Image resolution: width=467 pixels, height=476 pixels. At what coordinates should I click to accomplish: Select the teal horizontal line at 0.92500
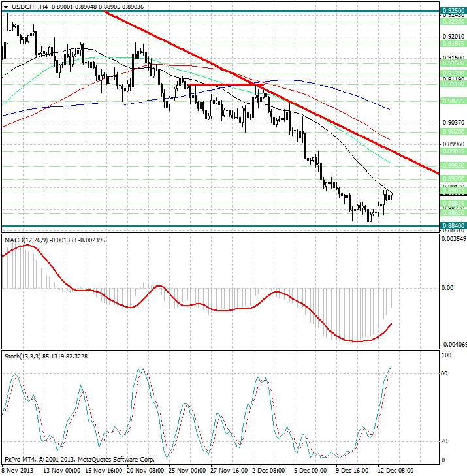coord(221,12)
